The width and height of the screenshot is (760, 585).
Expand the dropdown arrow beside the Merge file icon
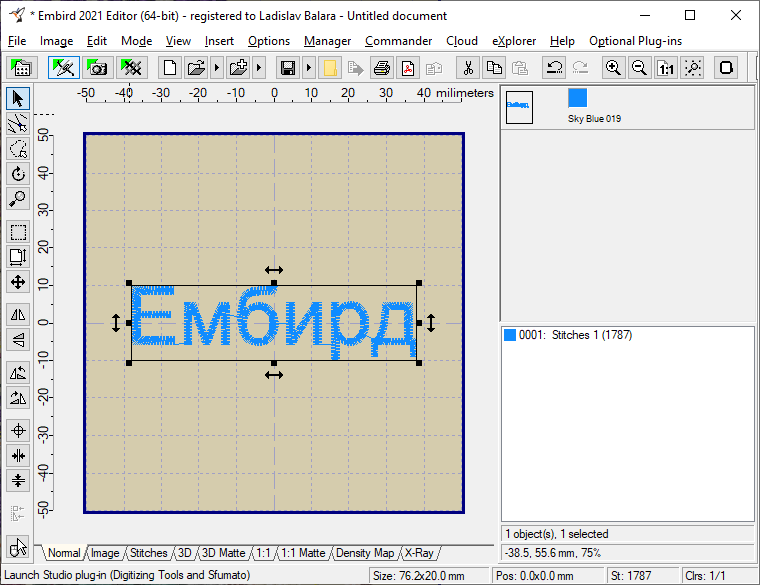[x=259, y=68]
